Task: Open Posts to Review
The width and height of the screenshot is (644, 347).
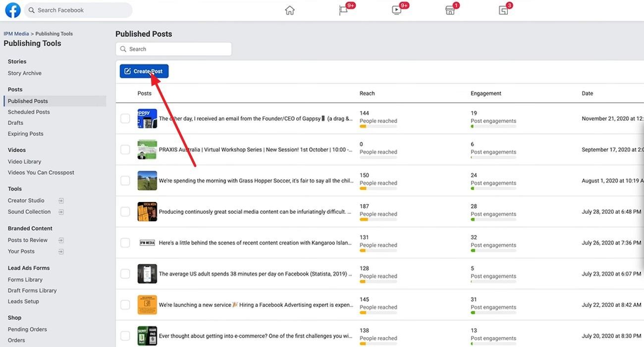Action: 28,240
